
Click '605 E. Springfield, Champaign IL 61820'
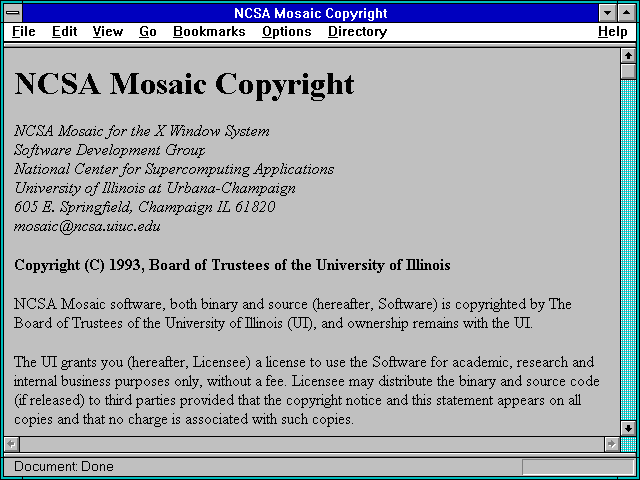pos(144,207)
